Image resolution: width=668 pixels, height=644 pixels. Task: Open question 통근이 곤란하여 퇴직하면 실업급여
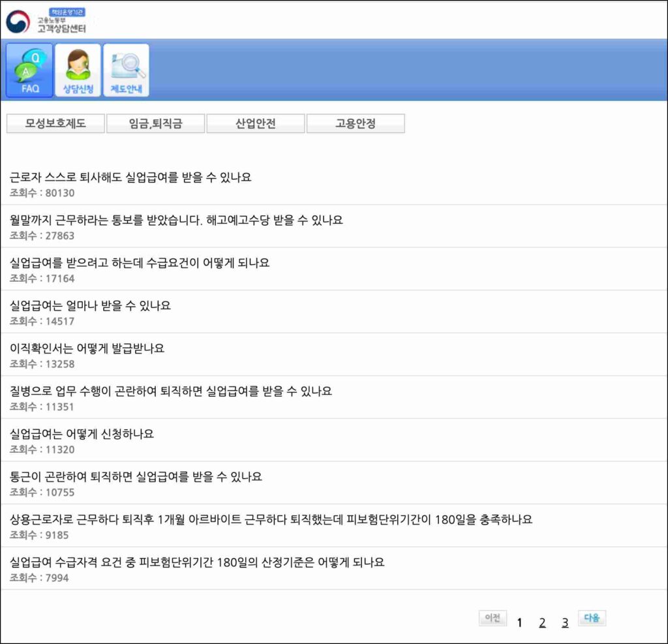coord(136,476)
